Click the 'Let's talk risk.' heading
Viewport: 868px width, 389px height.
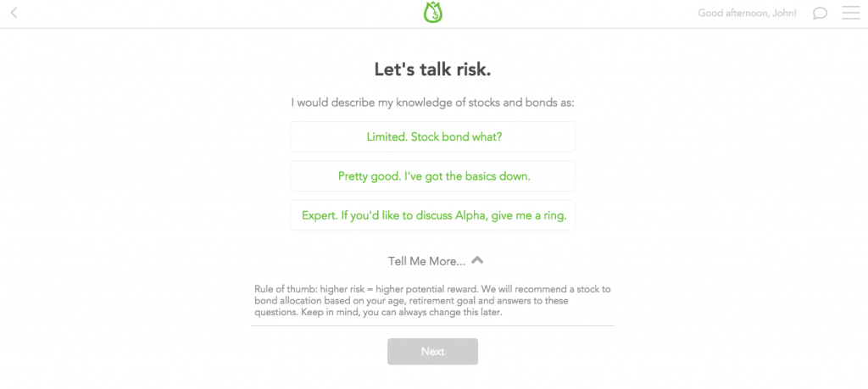point(433,69)
